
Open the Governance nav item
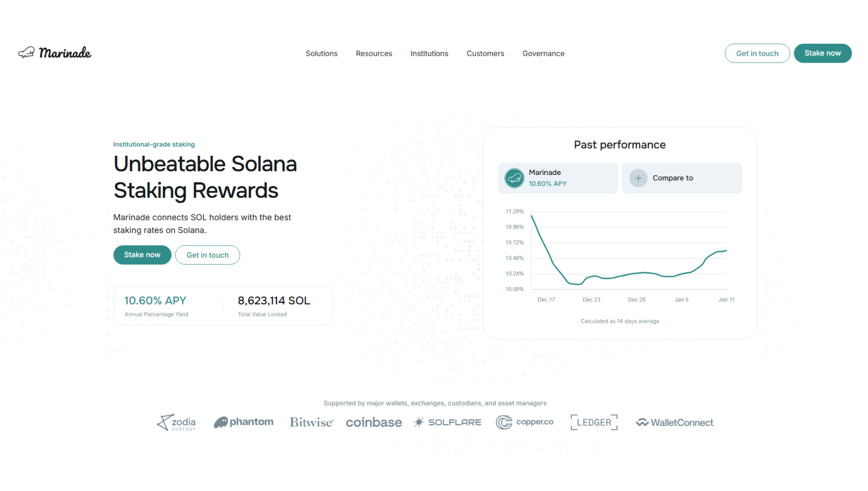coord(543,53)
